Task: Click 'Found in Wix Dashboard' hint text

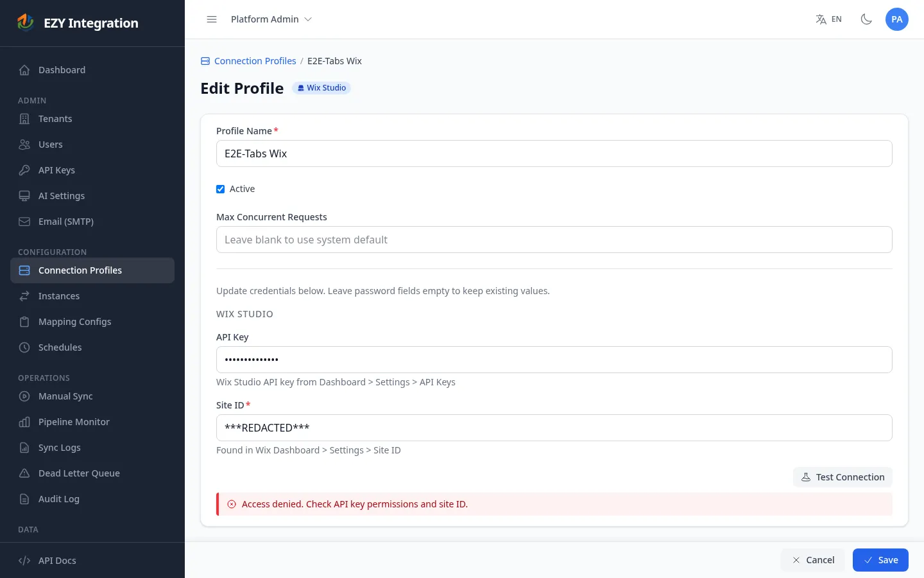Action: (x=309, y=450)
